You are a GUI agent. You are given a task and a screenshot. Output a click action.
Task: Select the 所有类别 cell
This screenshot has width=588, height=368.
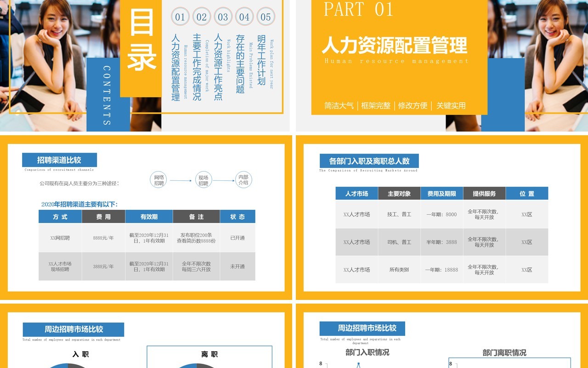pyautogui.click(x=399, y=270)
